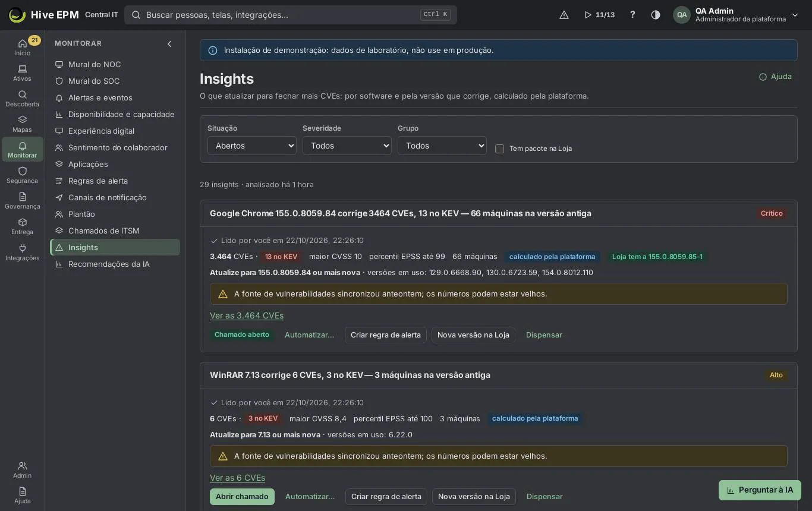Image resolution: width=812 pixels, height=511 pixels.
Task: Open the alerts warning triangle in top bar
Action: click(564, 15)
